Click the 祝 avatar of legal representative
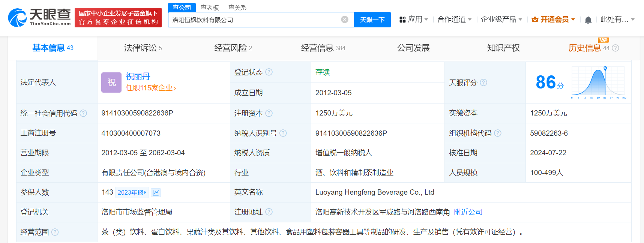 pyautogui.click(x=111, y=82)
